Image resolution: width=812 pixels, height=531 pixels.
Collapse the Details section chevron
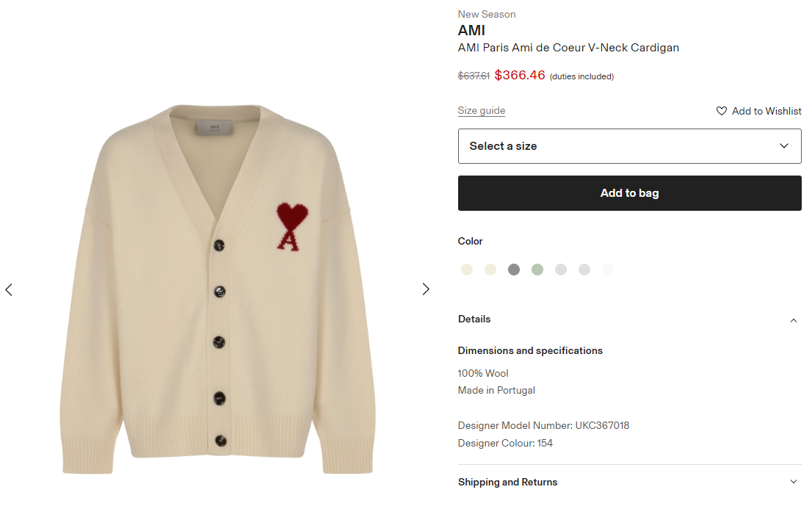794,320
